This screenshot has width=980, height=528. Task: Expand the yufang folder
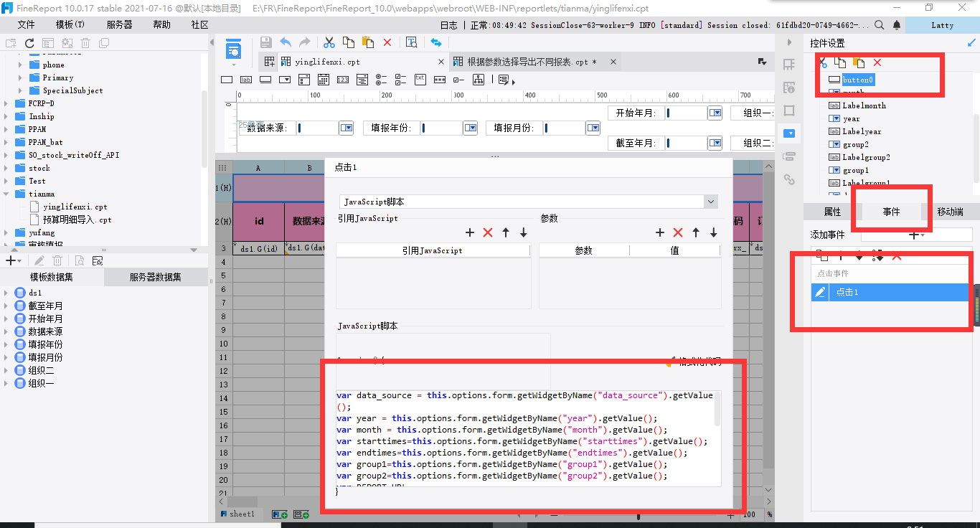tap(7, 232)
